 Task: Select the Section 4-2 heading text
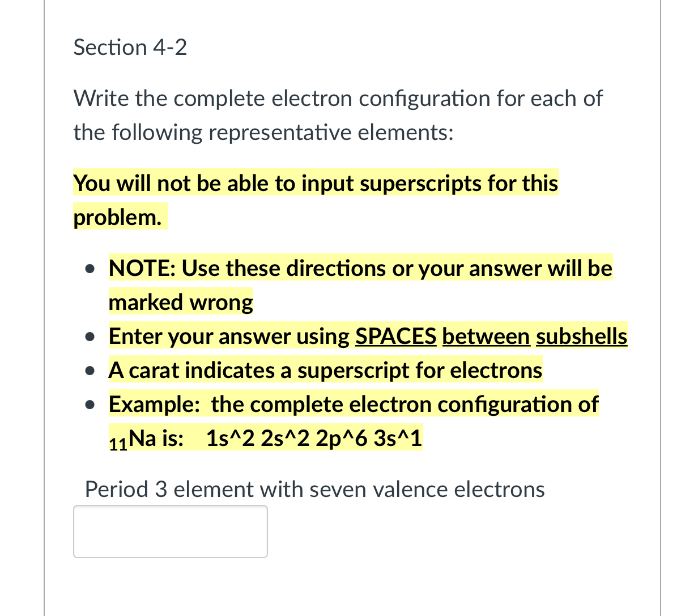point(130,48)
